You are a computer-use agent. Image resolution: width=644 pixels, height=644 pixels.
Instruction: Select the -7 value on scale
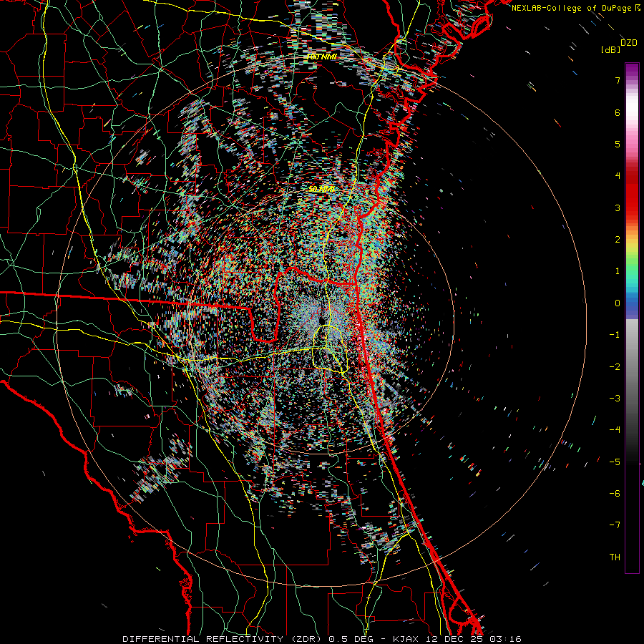(x=615, y=525)
